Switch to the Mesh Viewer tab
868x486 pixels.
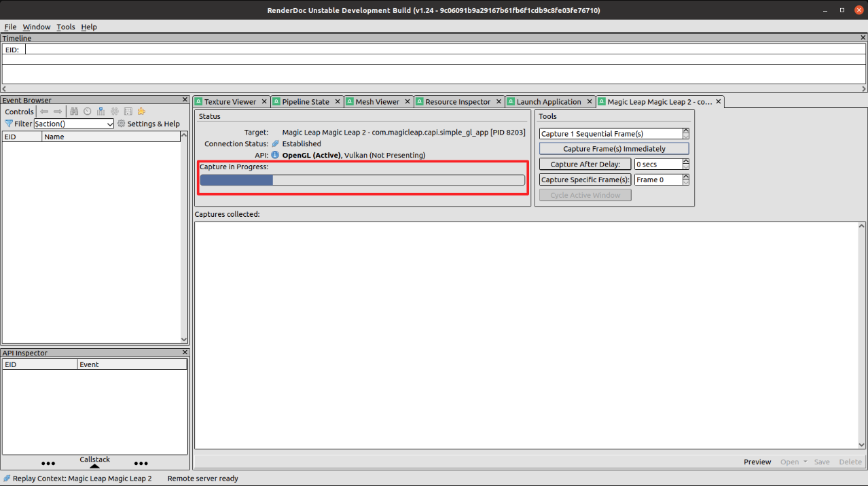377,102
